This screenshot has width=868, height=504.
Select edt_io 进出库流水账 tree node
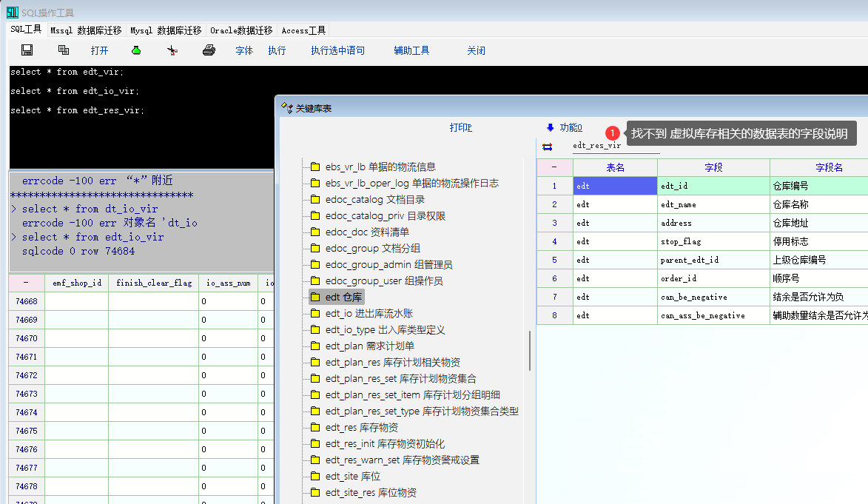pyautogui.click(x=369, y=314)
